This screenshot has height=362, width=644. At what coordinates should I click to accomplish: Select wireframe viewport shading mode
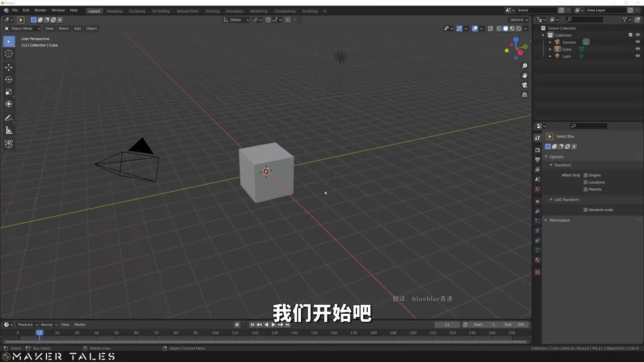499,29
